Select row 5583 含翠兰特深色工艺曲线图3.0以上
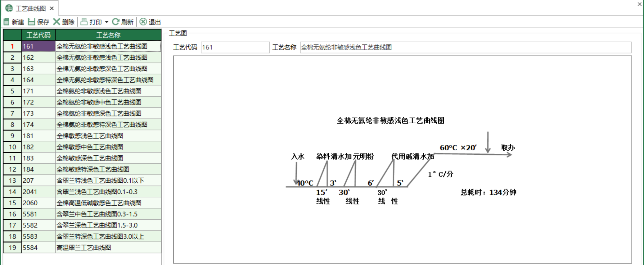Screen dimensions: 644x265 82,236
